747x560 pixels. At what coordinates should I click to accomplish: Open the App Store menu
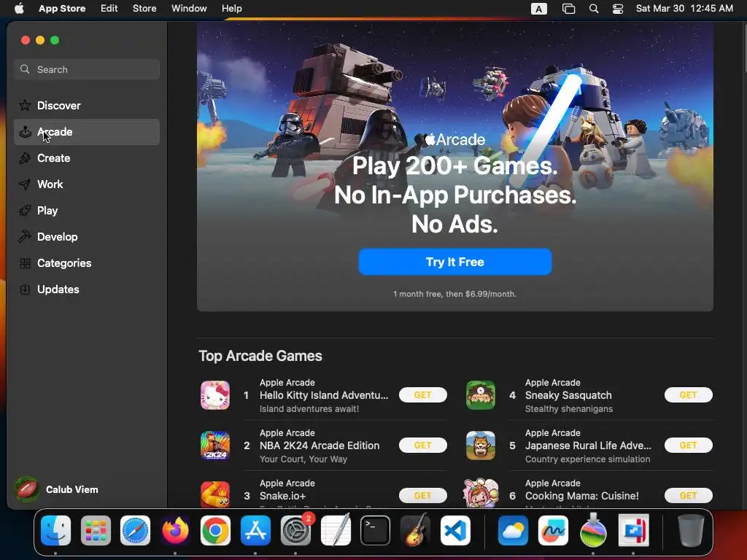pyautogui.click(x=62, y=9)
